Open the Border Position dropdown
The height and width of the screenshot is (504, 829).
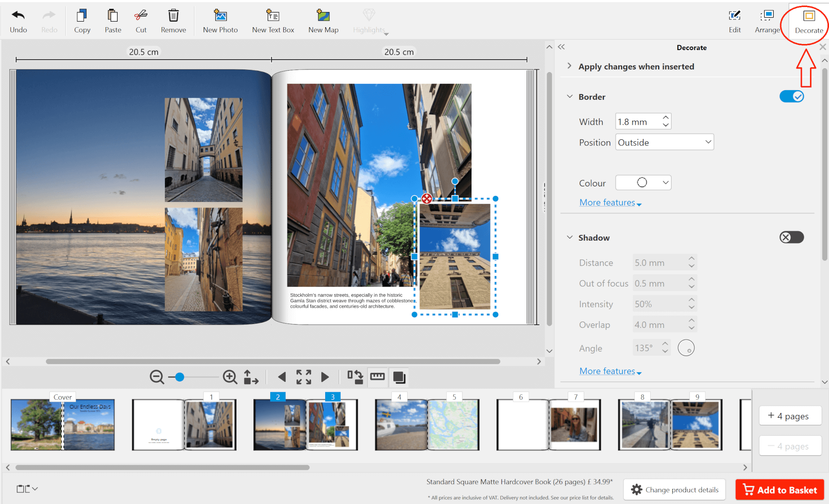[664, 142]
